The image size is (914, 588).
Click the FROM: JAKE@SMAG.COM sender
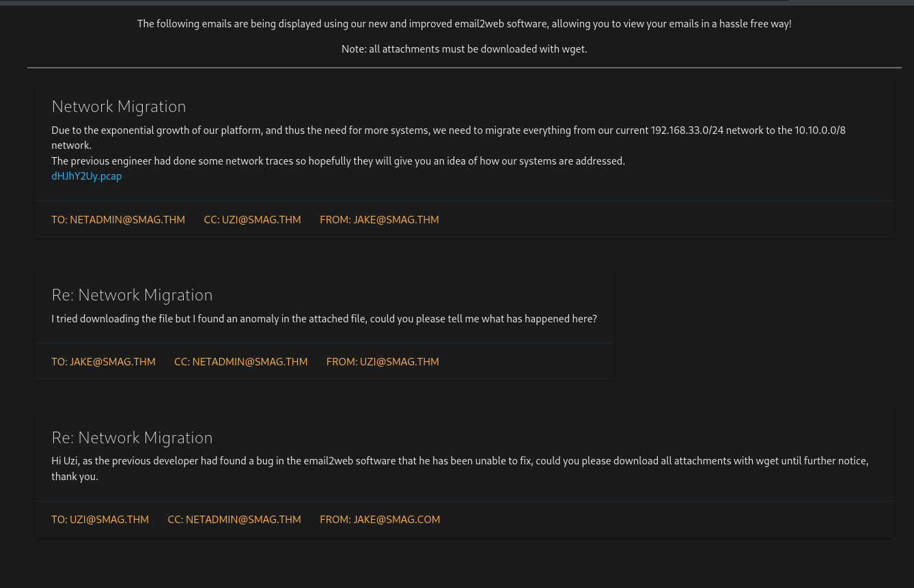click(x=380, y=520)
